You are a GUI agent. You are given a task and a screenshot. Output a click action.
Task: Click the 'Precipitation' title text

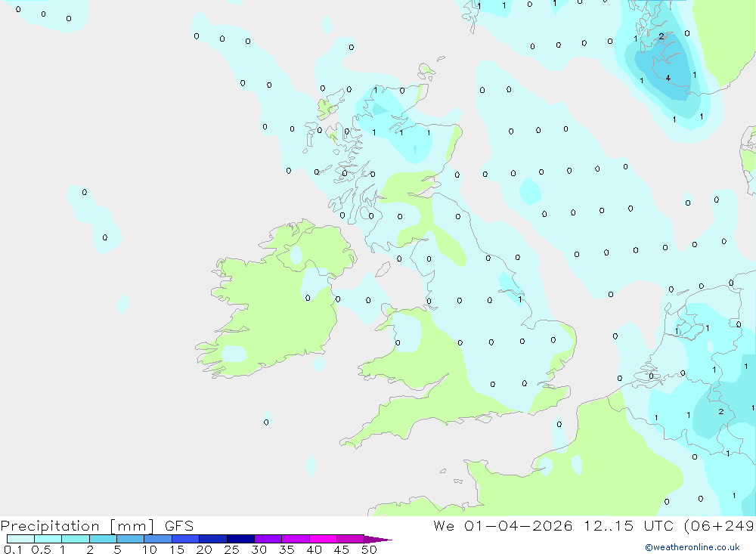pyautogui.click(x=50, y=526)
